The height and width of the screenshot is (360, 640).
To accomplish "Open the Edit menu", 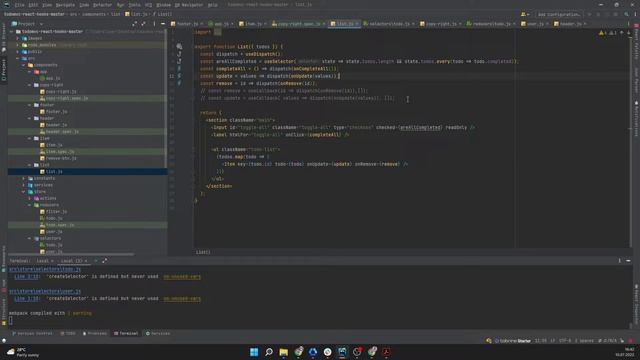I will point(33,5).
